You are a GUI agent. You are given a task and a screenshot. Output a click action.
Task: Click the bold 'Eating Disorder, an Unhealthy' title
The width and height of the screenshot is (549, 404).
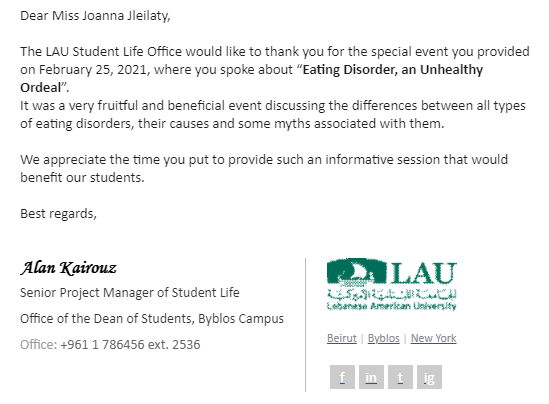(393, 70)
